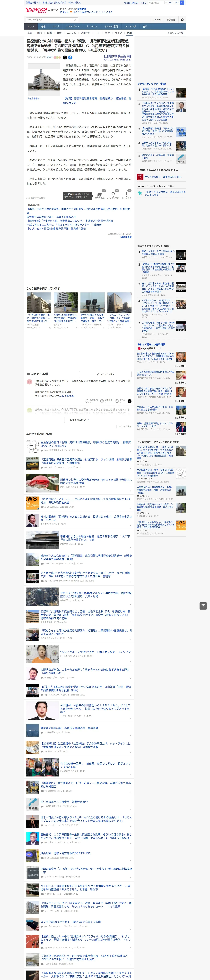Open トピックス一覧 link
This screenshot has height=980, width=210.
coord(175,33)
